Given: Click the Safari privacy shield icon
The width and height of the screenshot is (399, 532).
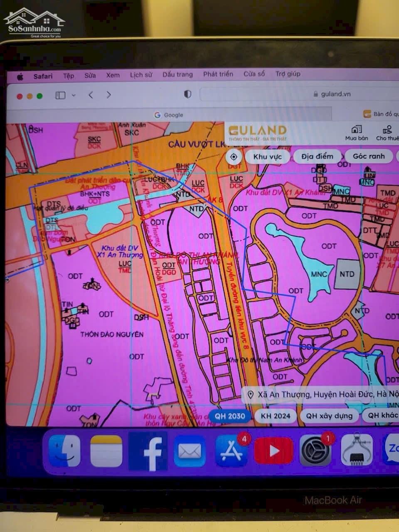Looking at the screenshot, I should coord(187,94).
